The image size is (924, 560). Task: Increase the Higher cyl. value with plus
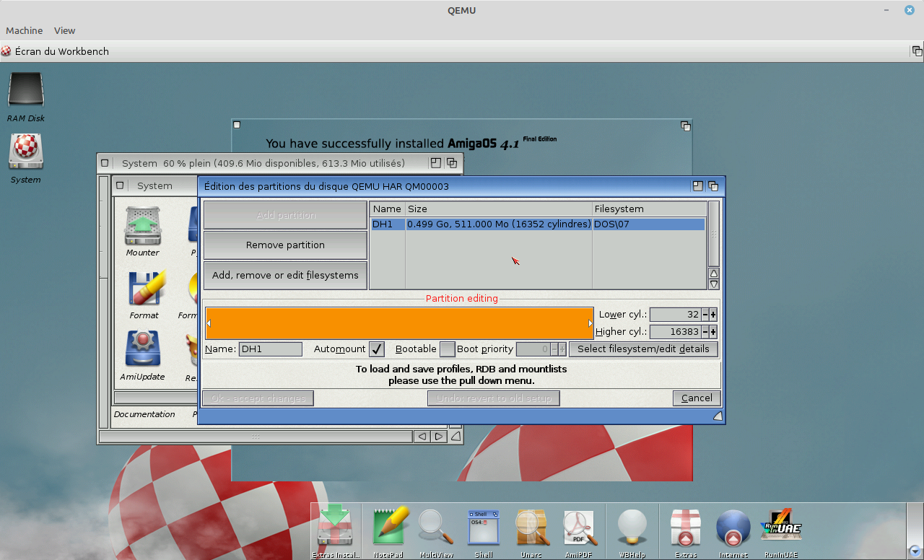click(713, 332)
